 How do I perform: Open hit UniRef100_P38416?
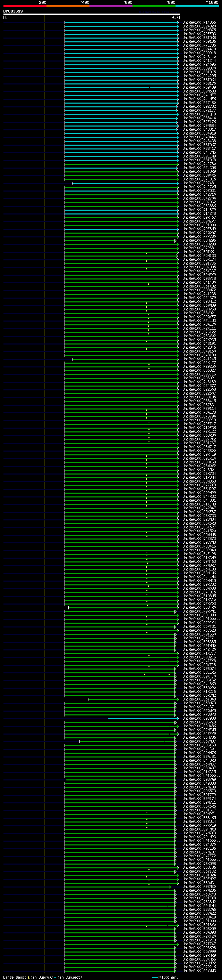[x=199, y=546]
